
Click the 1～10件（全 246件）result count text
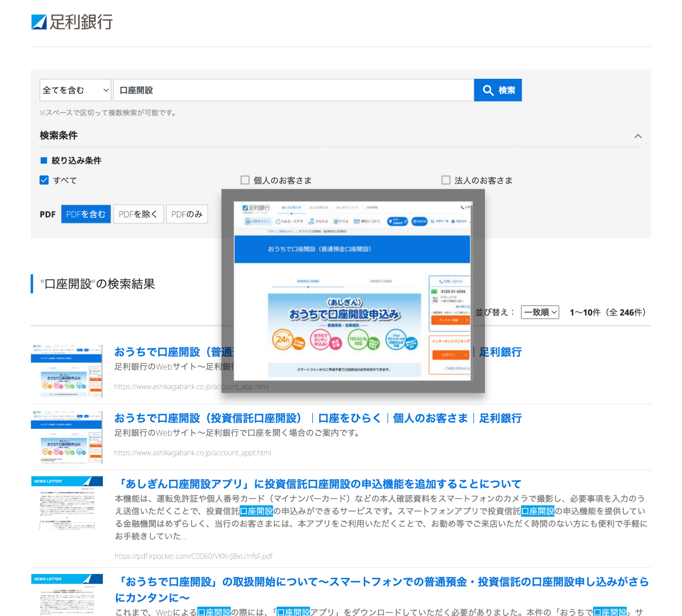tap(608, 313)
